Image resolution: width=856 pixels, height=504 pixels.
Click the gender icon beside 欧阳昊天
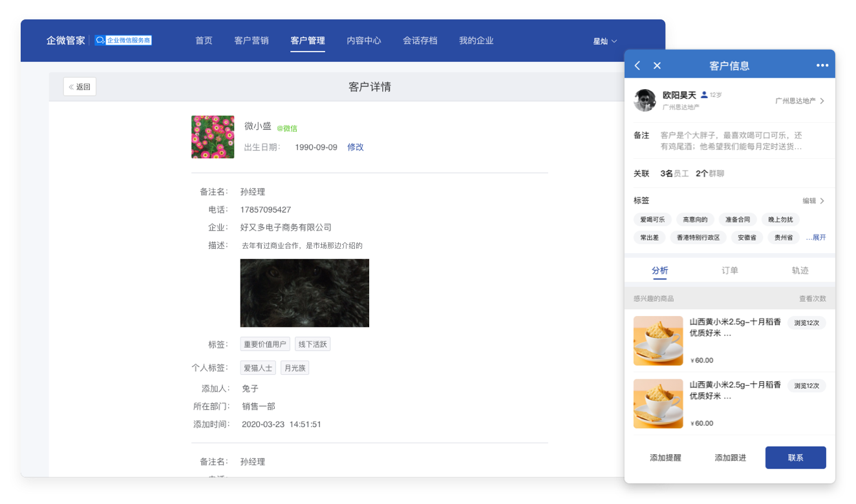704,95
